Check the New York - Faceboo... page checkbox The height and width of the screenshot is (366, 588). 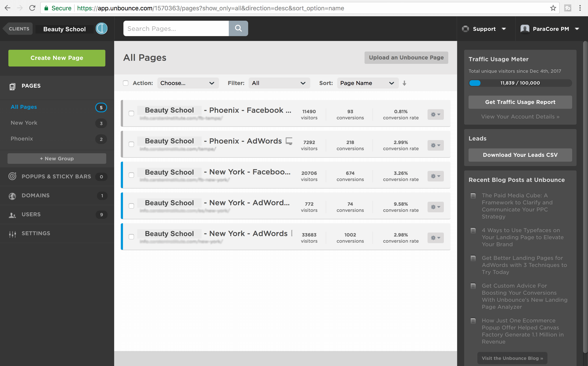(x=131, y=175)
